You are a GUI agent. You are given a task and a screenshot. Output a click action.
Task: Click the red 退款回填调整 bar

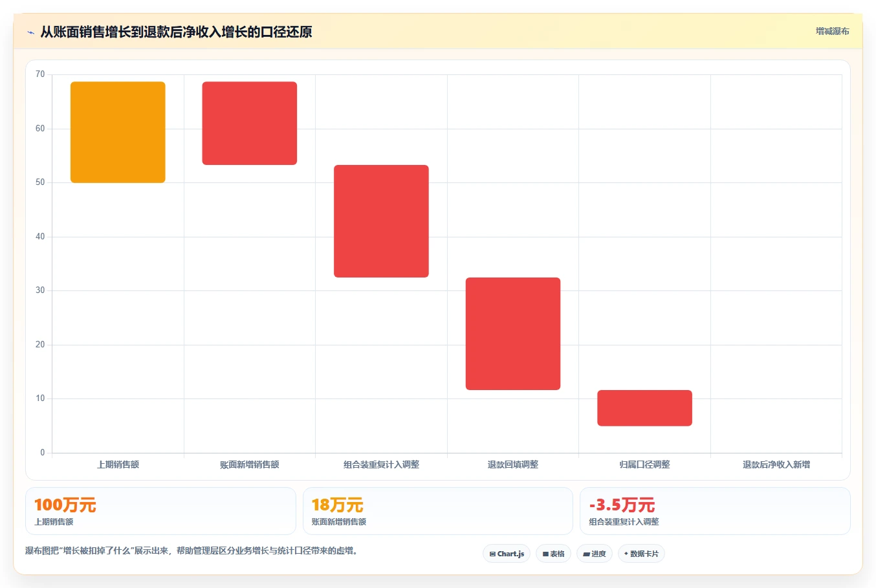click(513, 334)
